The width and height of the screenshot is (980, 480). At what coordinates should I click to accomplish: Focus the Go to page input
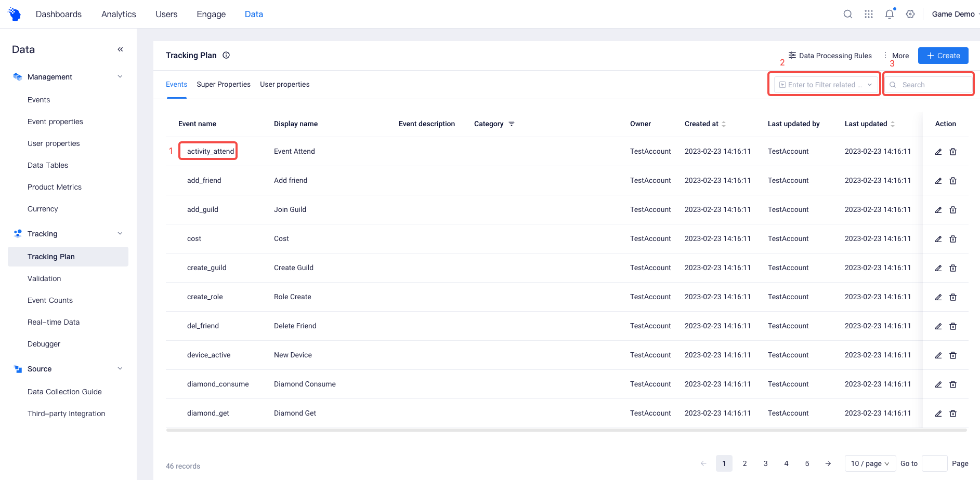[935, 463]
